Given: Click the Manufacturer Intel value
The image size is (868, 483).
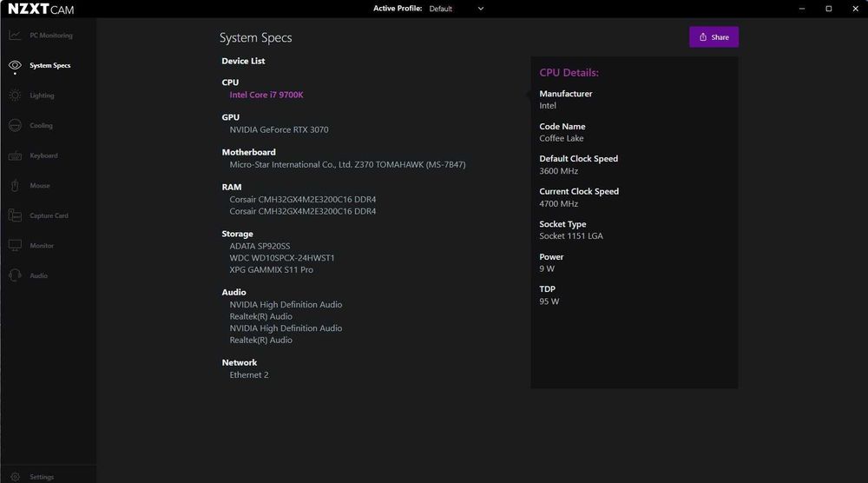Looking at the screenshot, I should point(548,106).
